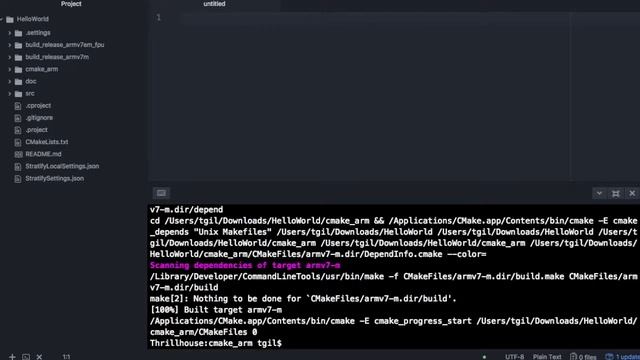The height and width of the screenshot is (360, 640).
Task: Expand the src folder
Action: pos(9,94)
